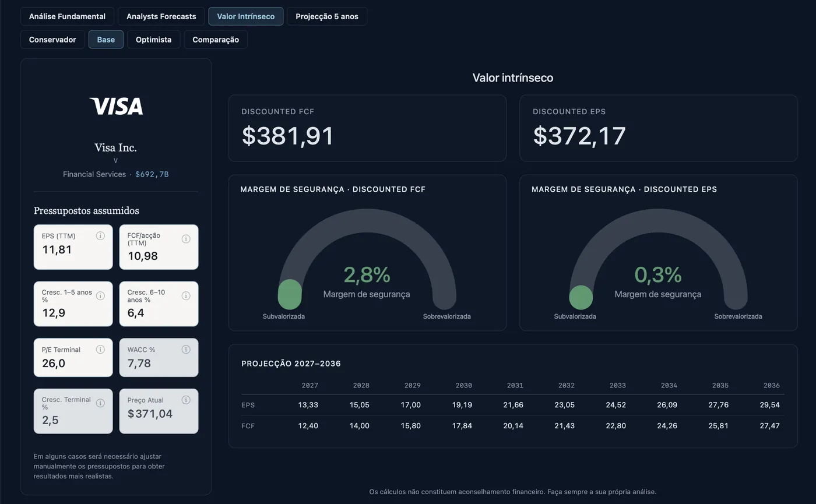Image resolution: width=816 pixels, height=504 pixels.
Task: Click the Visa logo
Action: (116, 106)
